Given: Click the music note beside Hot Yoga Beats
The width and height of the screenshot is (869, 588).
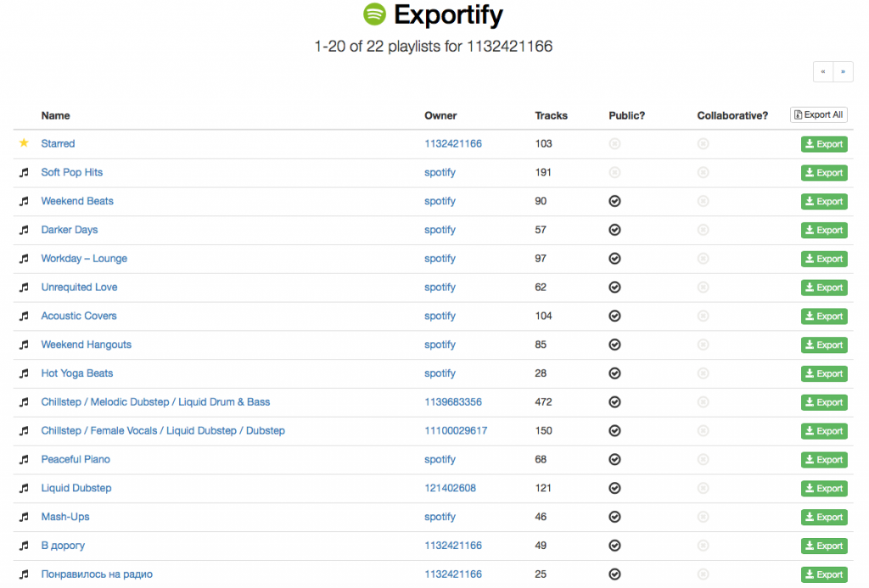Looking at the screenshot, I should (x=24, y=373).
